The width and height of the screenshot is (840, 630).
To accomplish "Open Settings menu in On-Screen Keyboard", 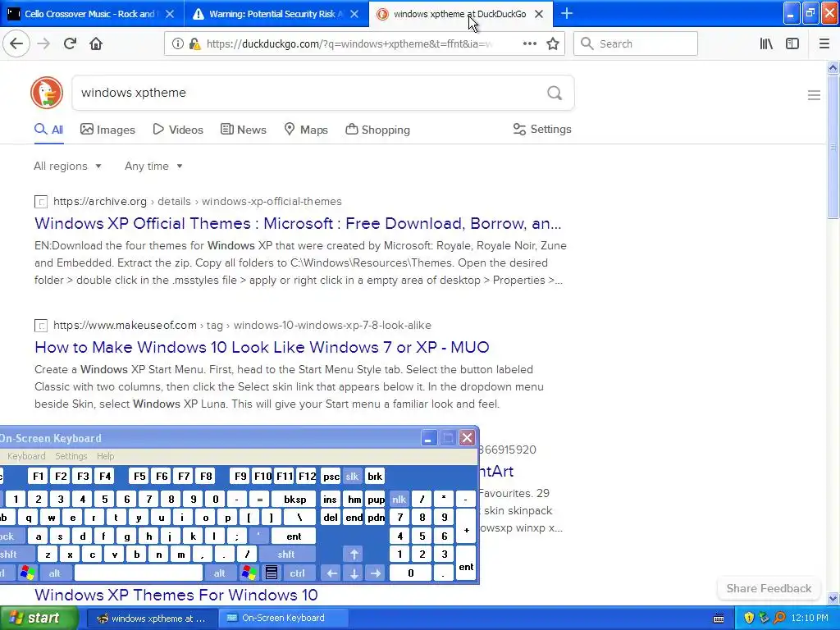I will 71,456.
